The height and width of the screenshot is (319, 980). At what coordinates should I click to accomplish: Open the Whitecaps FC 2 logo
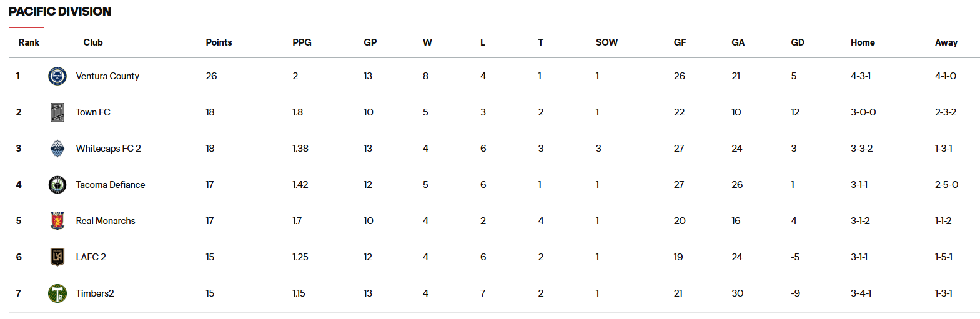(x=57, y=149)
